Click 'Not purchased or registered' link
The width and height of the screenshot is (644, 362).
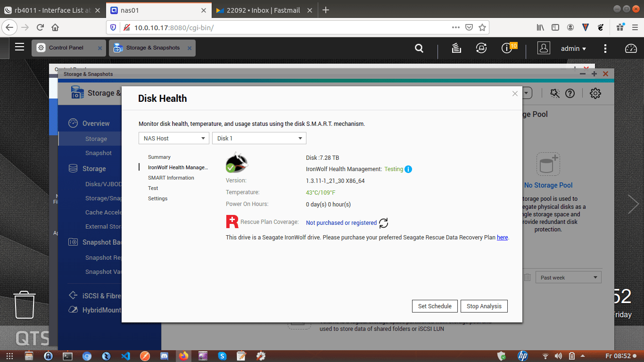pyautogui.click(x=341, y=223)
